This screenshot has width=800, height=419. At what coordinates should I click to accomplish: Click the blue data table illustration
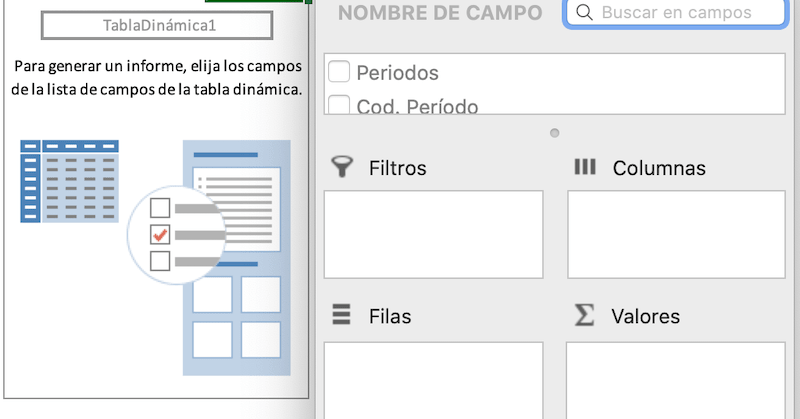coord(70,181)
